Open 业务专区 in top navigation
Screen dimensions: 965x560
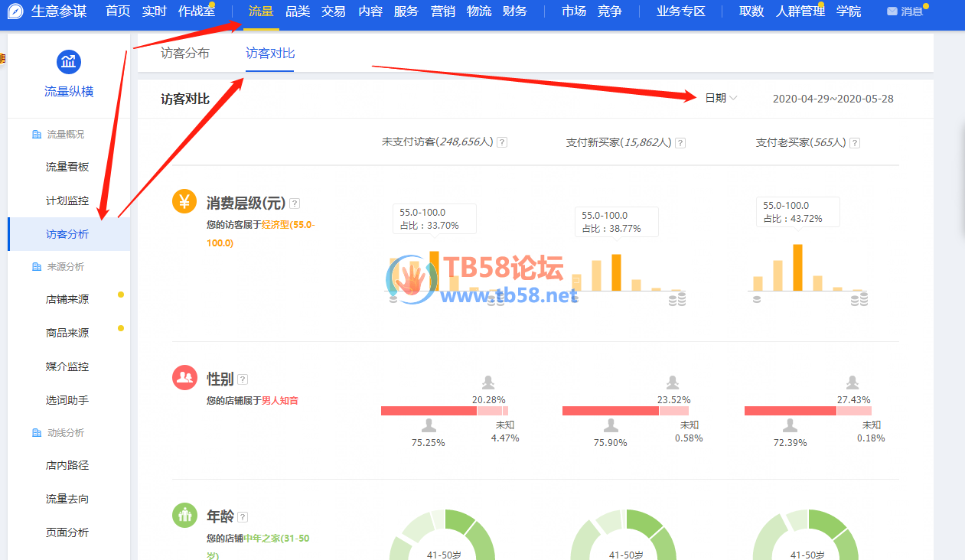(681, 11)
